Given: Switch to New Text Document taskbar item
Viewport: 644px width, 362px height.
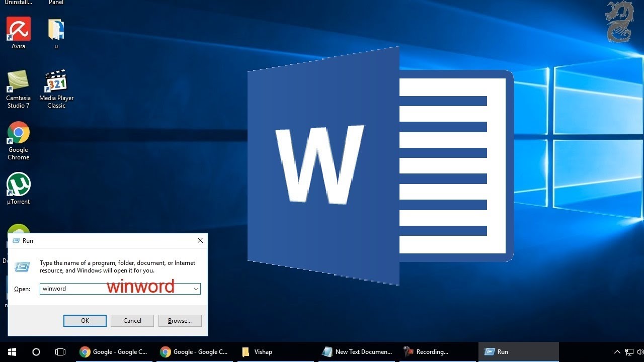Looking at the screenshot, I should click(357, 352).
